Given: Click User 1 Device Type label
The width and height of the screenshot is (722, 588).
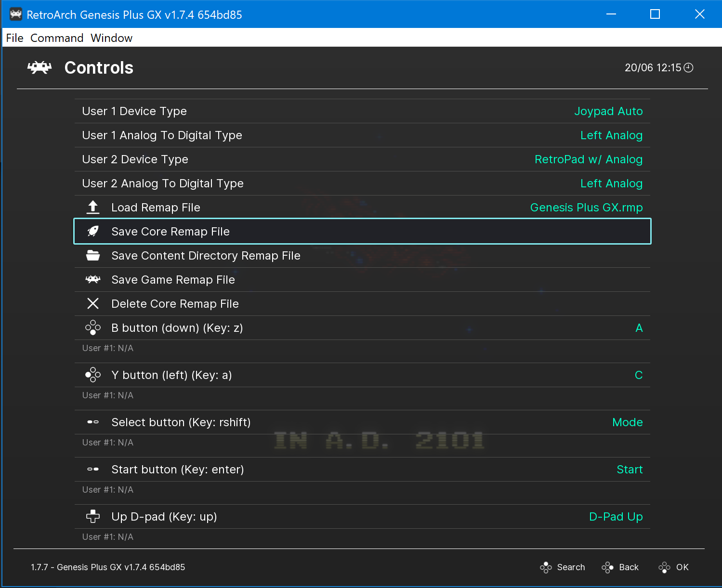Looking at the screenshot, I should tap(134, 111).
